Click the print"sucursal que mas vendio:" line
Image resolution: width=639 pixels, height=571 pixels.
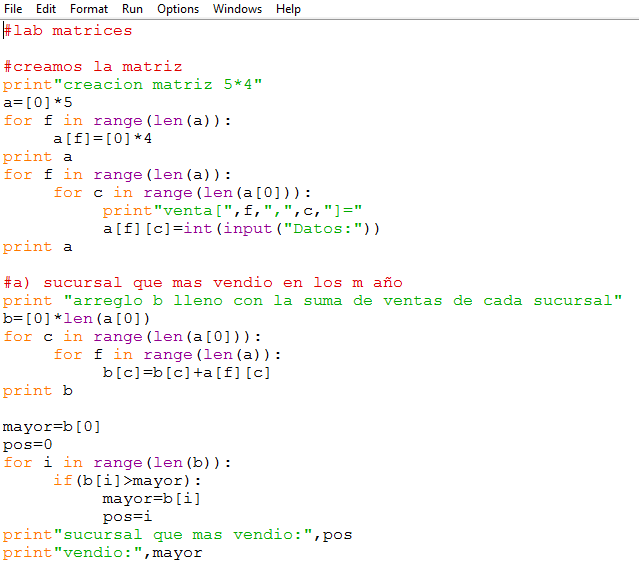(x=178, y=535)
